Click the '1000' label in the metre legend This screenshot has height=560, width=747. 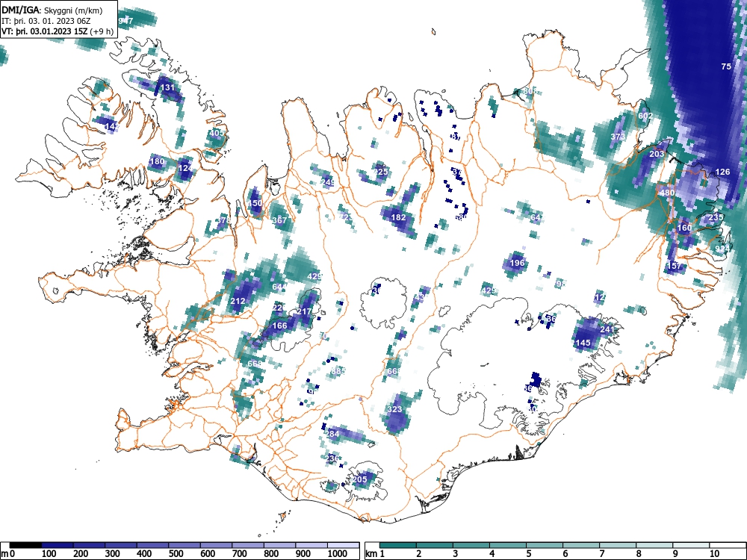coord(338,554)
